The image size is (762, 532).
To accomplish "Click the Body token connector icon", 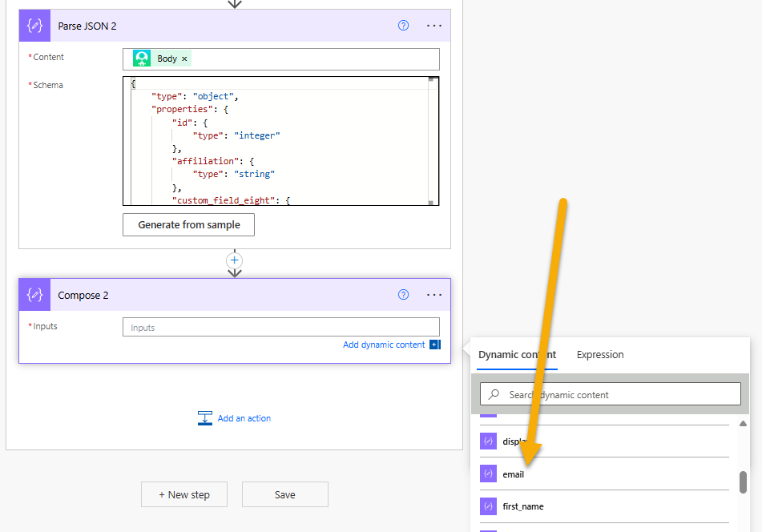I will (x=142, y=58).
